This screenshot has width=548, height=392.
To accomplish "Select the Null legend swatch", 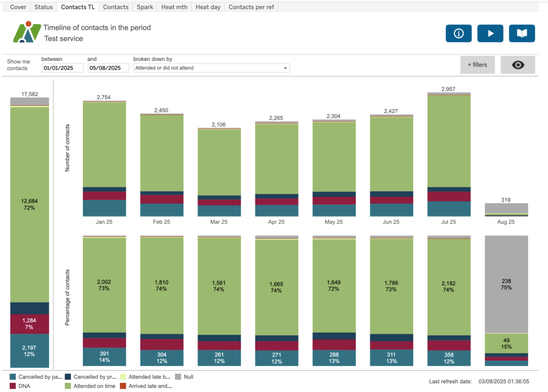I will pyautogui.click(x=178, y=376).
